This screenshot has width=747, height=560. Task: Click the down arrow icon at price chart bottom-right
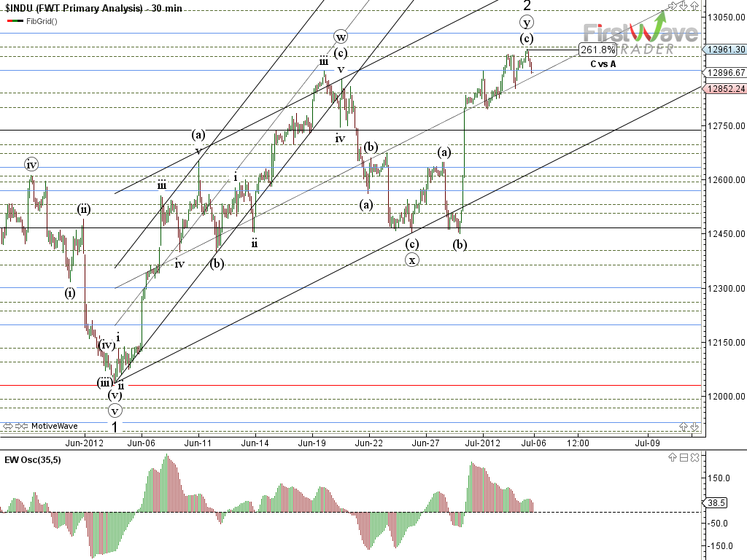click(x=694, y=426)
